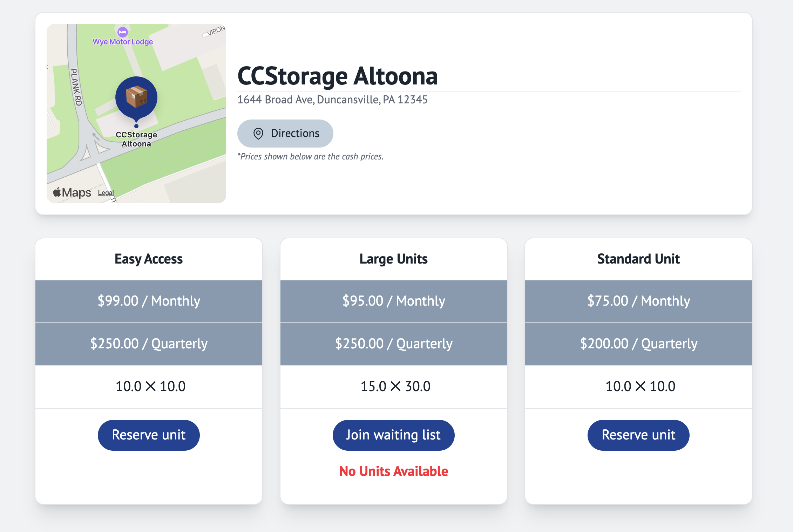Image resolution: width=793 pixels, height=532 pixels.
Task: Select the $250.00 Quarterly price for Large Units
Action: pyautogui.click(x=393, y=343)
